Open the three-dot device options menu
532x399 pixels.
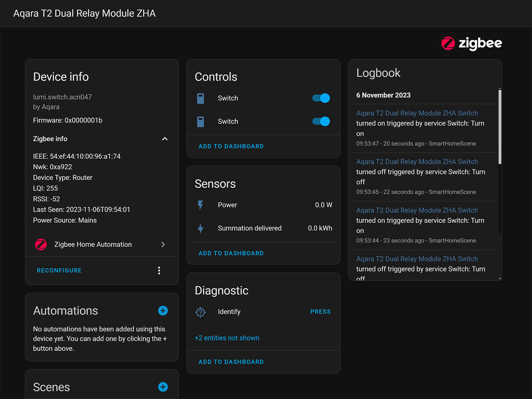[x=159, y=270]
